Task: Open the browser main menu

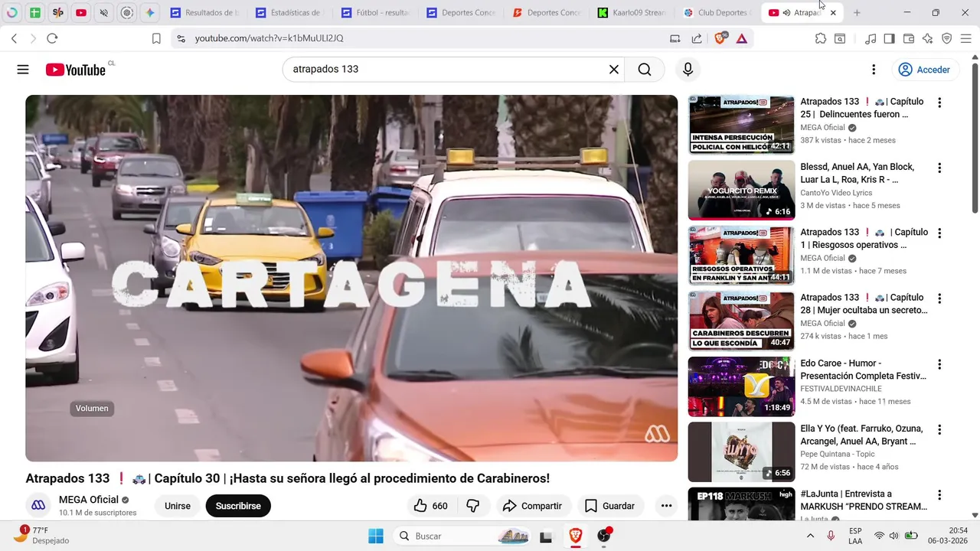Action: pyautogui.click(x=965, y=38)
